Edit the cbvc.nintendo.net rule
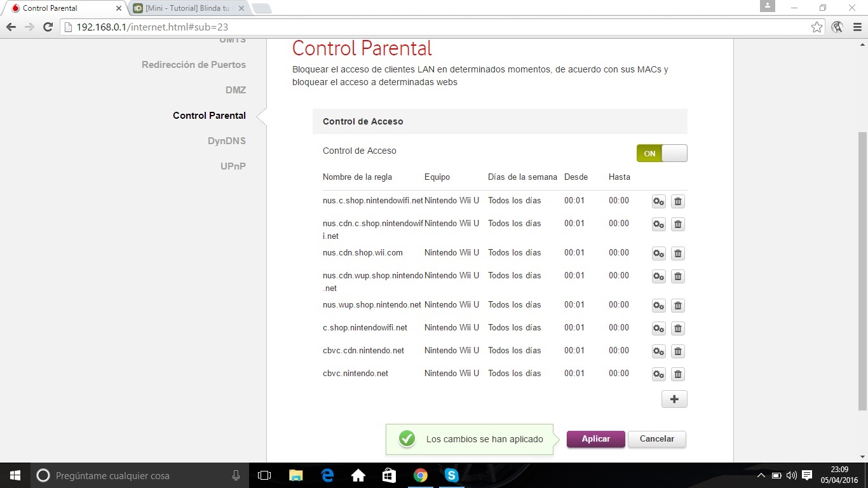 click(x=658, y=374)
